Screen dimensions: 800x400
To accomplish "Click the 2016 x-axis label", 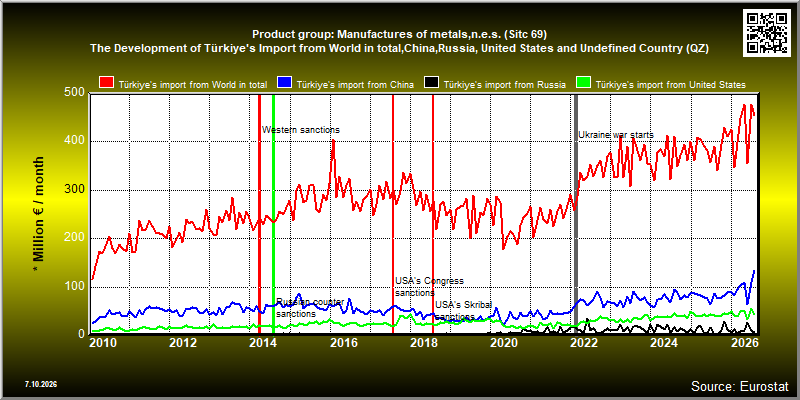I will point(343,342).
